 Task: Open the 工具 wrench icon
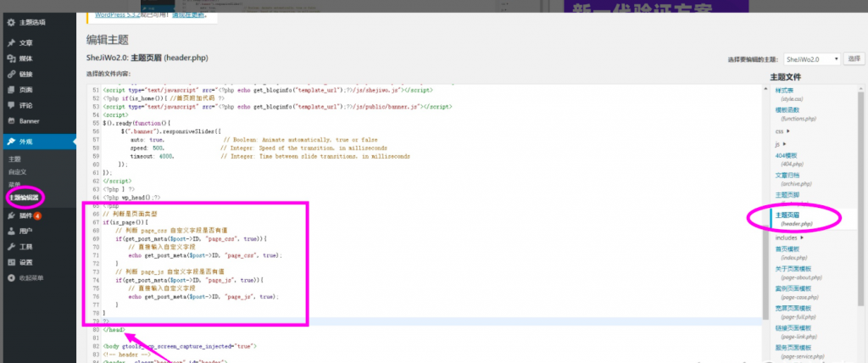tap(11, 247)
